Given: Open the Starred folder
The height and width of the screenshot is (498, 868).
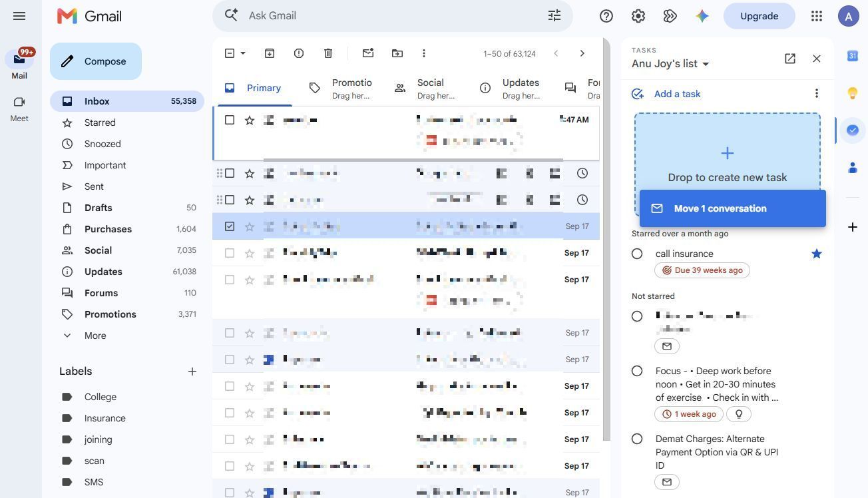Looking at the screenshot, I should [127, 123].
